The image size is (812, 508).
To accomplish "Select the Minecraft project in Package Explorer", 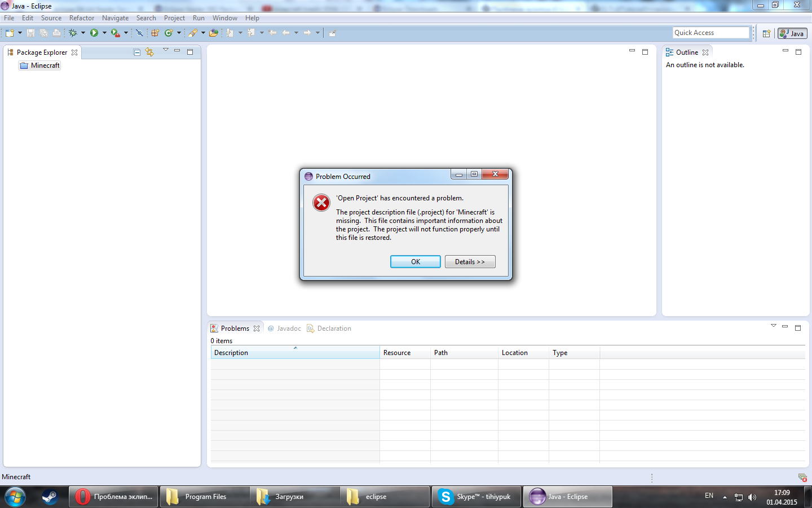I will coord(39,65).
